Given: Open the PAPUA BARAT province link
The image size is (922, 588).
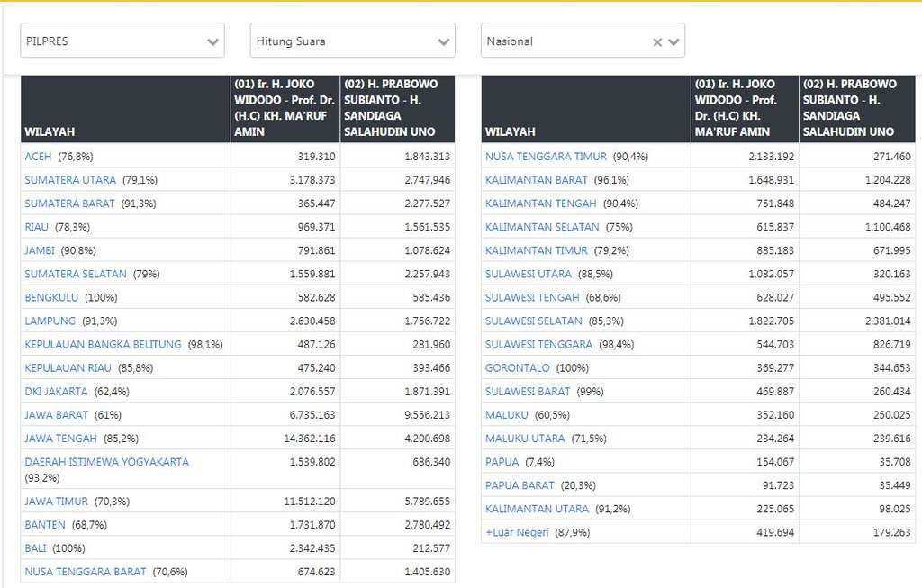Looking at the screenshot, I should point(520,485).
